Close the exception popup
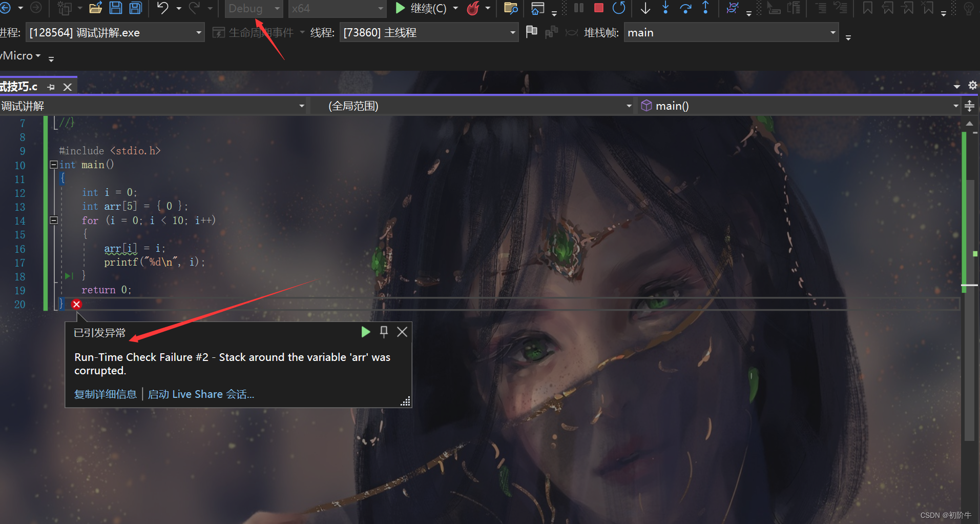The height and width of the screenshot is (524, 980). pos(402,332)
